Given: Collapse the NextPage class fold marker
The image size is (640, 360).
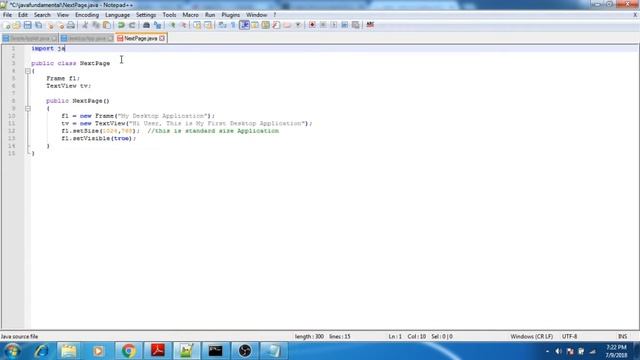Looking at the screenshot, I should pyautogui.click(x=28, y=71).
